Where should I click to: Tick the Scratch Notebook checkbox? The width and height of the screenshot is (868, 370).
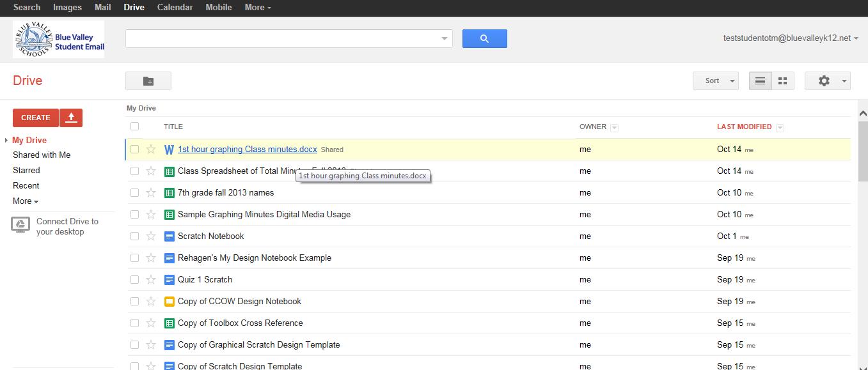pyautogui.click(x=134, y=236)
